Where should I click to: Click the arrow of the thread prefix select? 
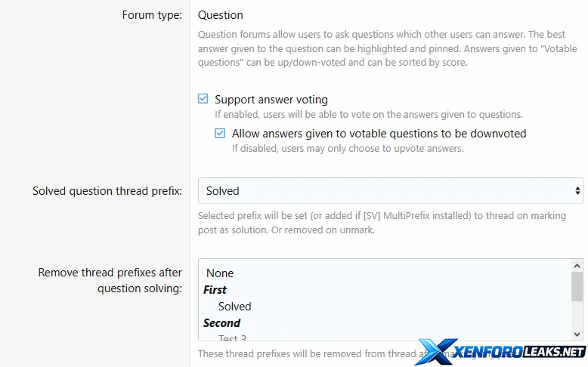(577, 191)
